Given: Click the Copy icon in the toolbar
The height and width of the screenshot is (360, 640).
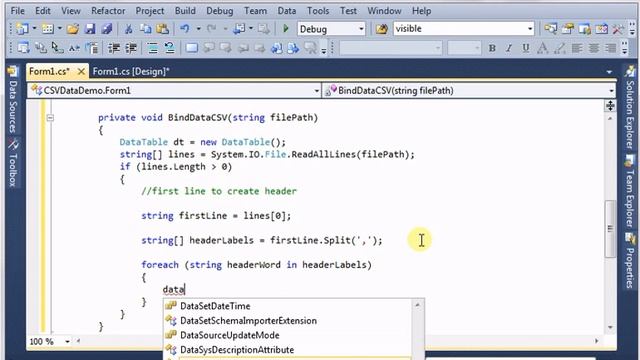Looking at the screenshot, I should [145, 29].
